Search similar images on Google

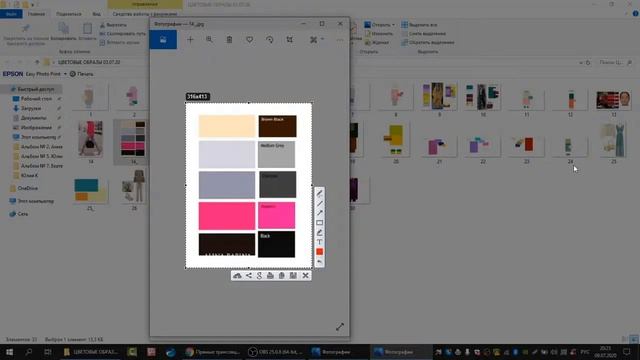pyautogui.click(x=259, y=276)
